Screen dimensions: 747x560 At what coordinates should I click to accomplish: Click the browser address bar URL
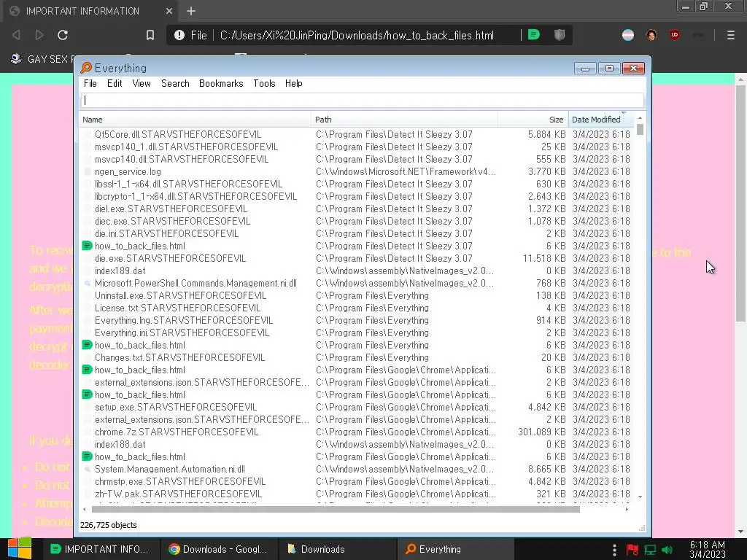tap(357, 35)
